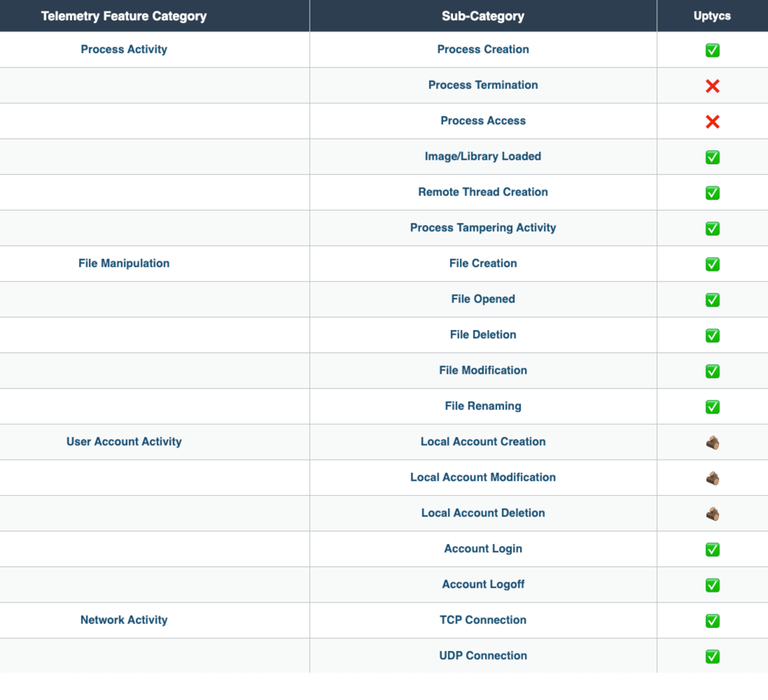Click the Process Access sub-category text
This screenshot has width=768, height=700.
coord(483,121)
